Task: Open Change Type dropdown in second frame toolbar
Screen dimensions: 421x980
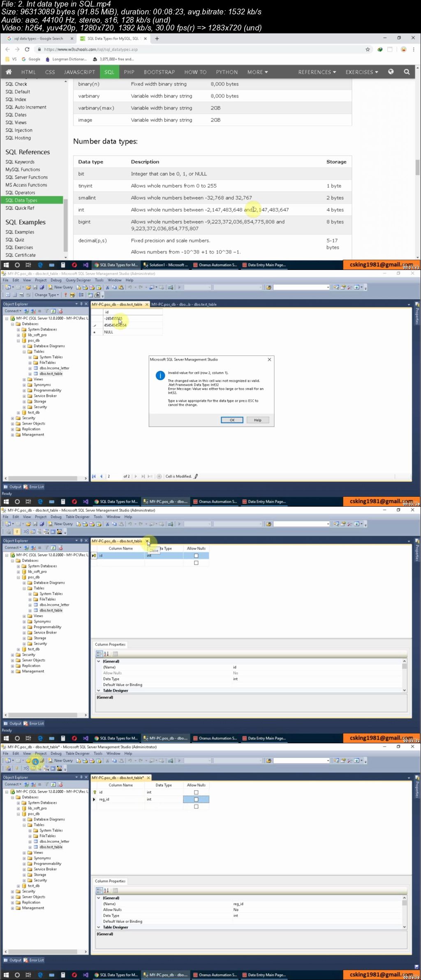Action: (x=46, y=295)
